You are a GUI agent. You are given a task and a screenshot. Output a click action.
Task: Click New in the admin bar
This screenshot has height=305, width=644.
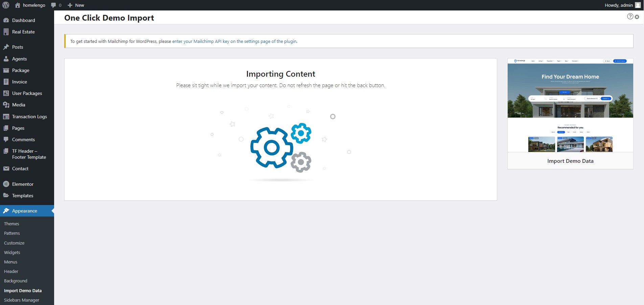pyautogui.click(x=79, y=5)
